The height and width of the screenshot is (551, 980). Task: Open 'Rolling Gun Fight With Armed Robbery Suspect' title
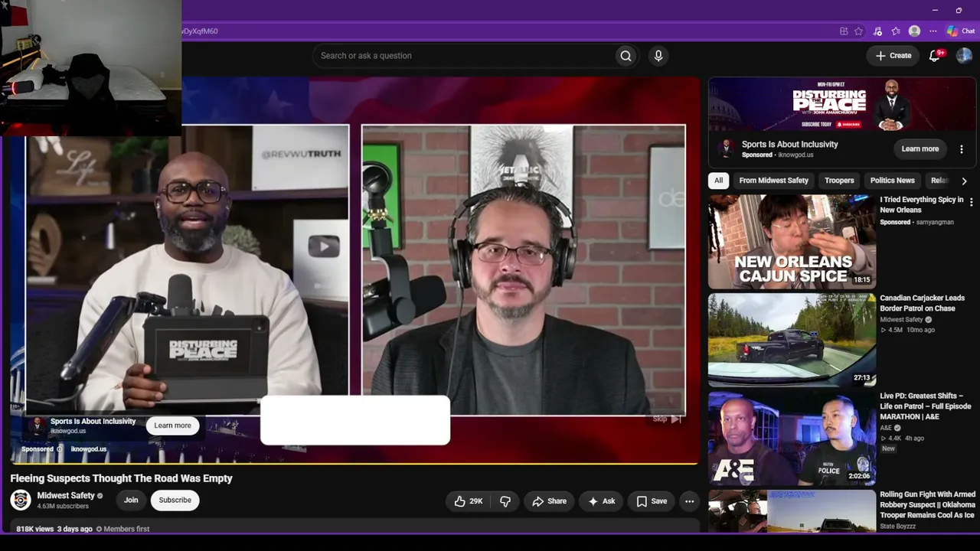pos(928,505)
